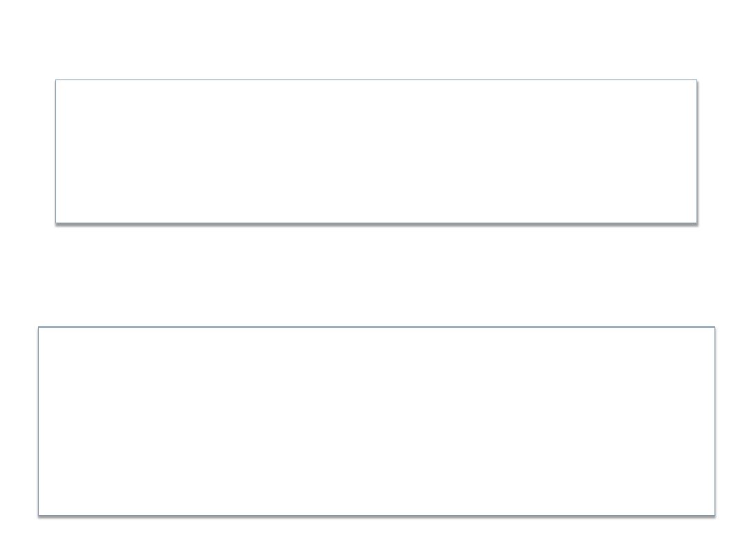Screen dimensions: 747x560
Task: Click the top-right corner of lower box
Action: [x=714, y=327]
